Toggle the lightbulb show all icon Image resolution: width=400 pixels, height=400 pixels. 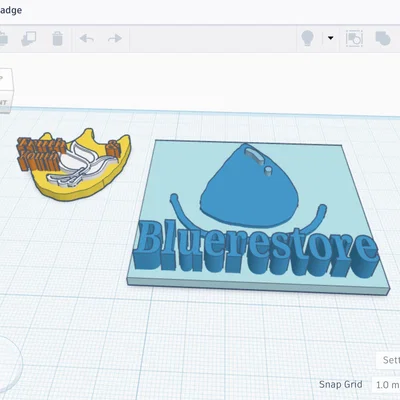click(307, 38)
